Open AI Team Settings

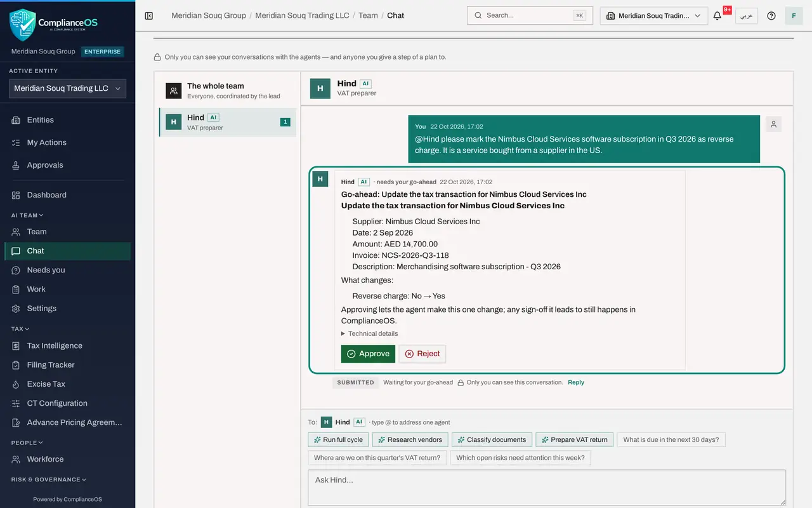click(68, 309)
